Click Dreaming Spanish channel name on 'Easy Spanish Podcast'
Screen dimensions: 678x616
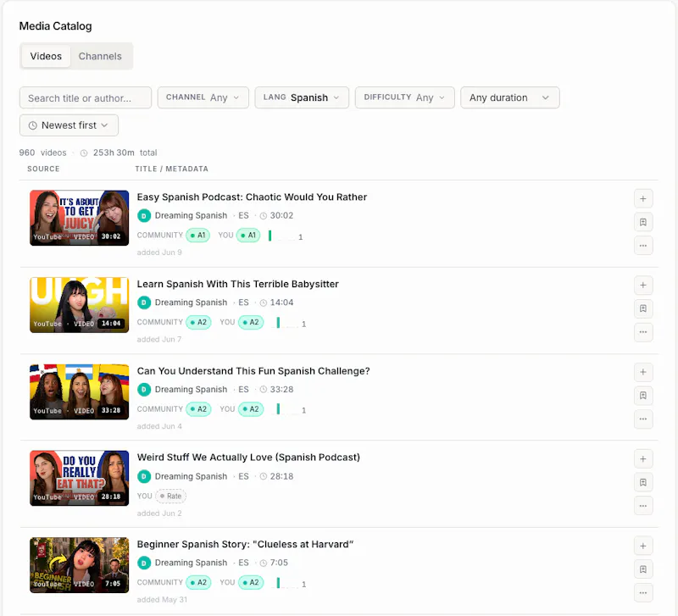pos(191,216)
